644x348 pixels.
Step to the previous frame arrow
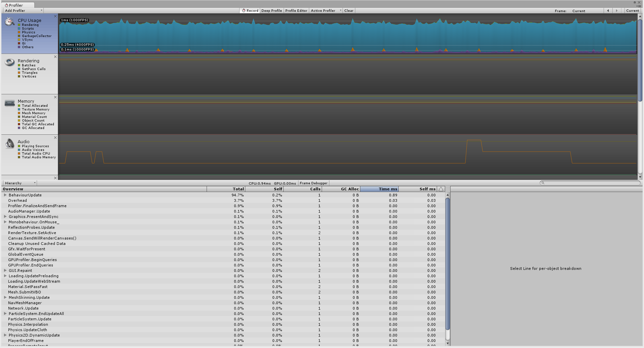pyautogui.click(x=608, y=10)
